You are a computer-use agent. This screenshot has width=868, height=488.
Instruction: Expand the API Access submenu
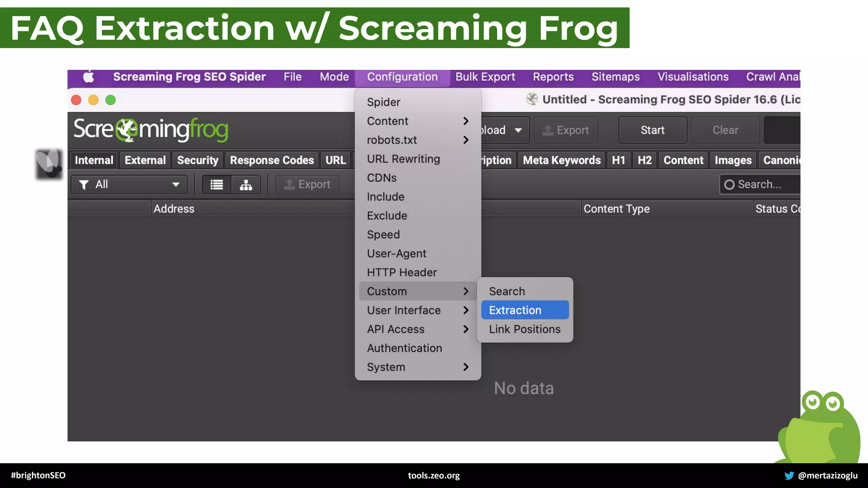[417, 329]
